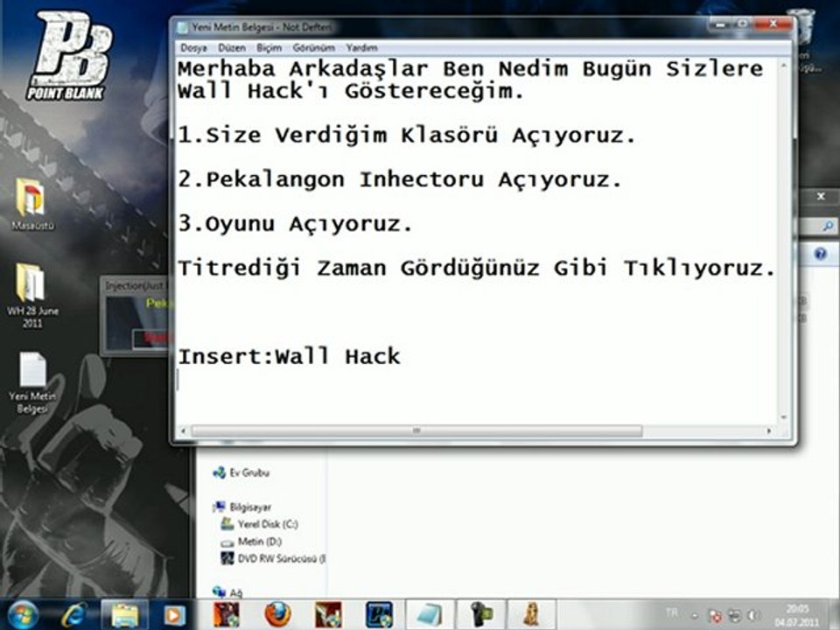The width and height of the screenshot is (840, 630).
Task: Open the Action Center flag icon
Action: (x=715, y=615)
